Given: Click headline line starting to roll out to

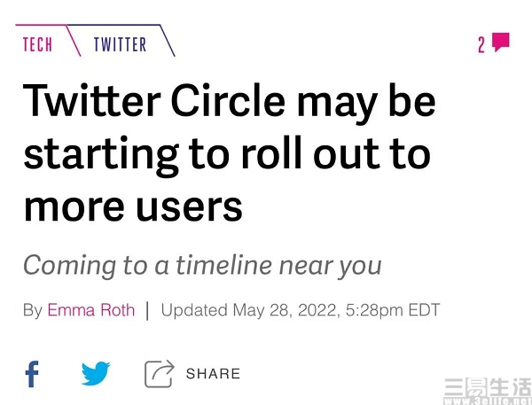Looking at the screenshot, I should click(227, 155).
